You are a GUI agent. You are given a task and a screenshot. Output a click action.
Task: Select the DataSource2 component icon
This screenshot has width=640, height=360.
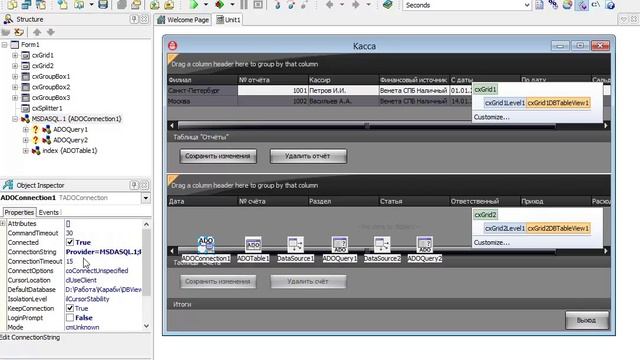click(x=382, y=244)
